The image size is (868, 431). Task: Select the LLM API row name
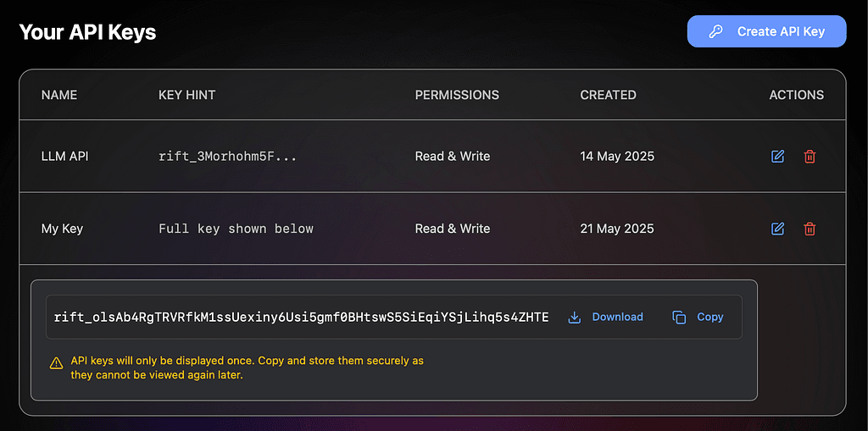(64, 157)
